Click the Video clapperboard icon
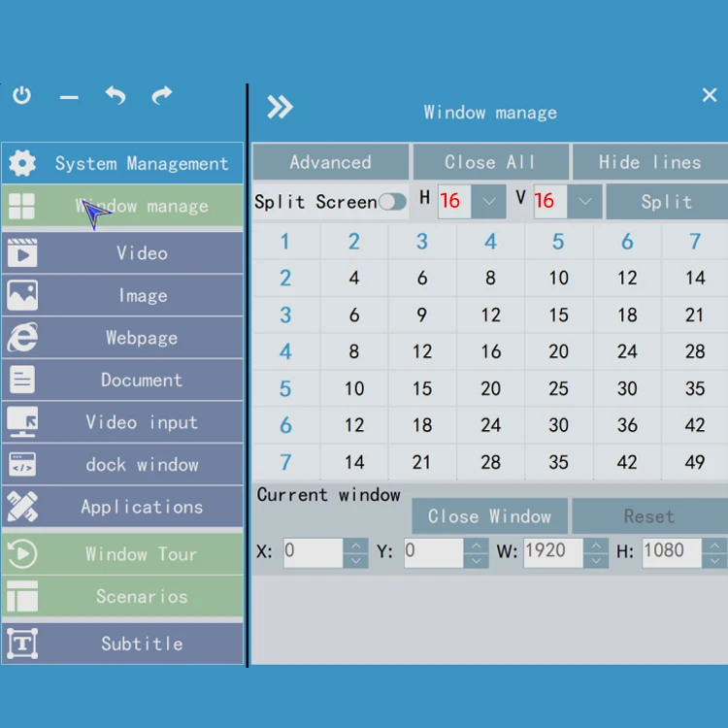The width and height of the screenshot is (728, 728). tap(22, 253)
